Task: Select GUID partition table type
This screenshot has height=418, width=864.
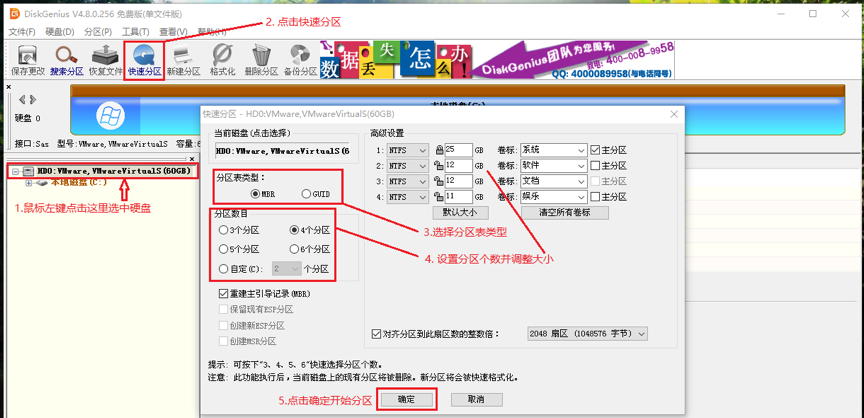Action: [x=318, y=194]
